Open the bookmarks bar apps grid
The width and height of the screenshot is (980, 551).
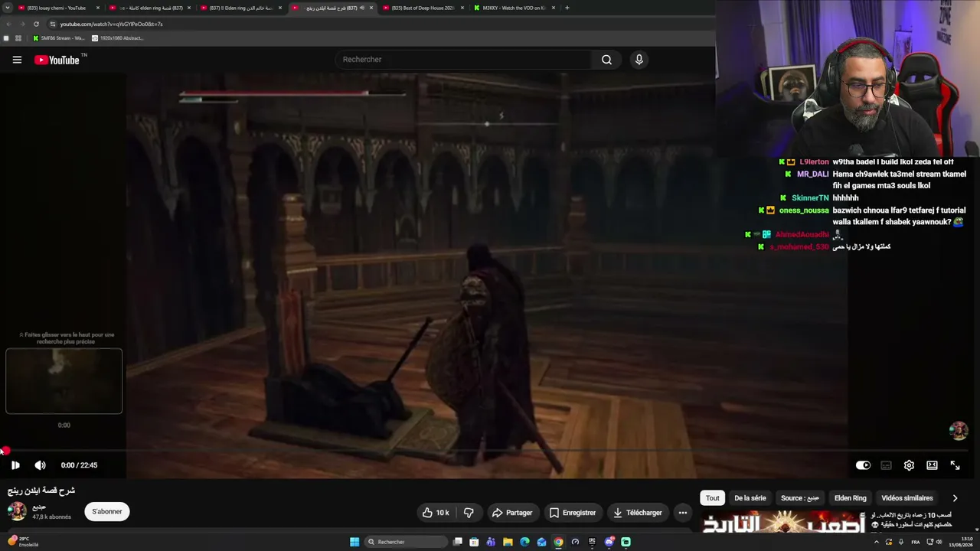(x=18, y=38)
